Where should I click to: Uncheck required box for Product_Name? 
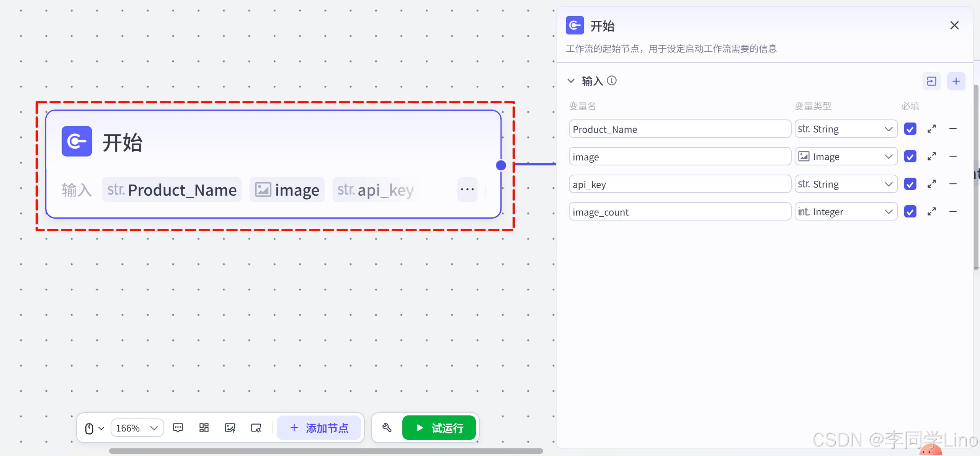pos(910,129)
